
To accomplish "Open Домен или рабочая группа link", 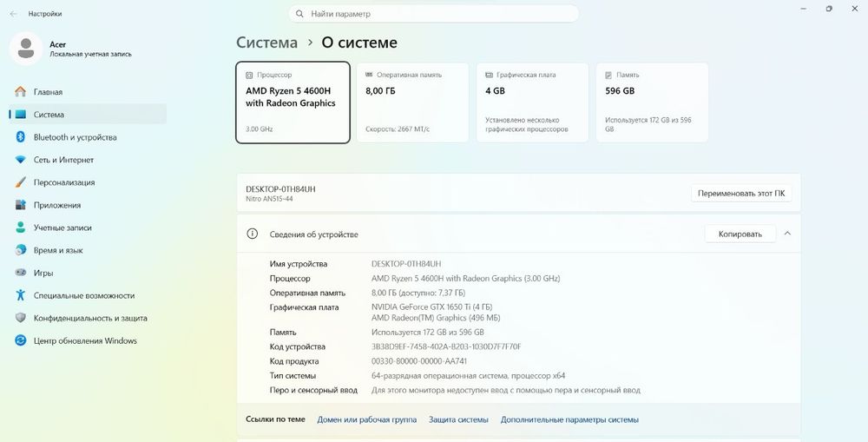I will coord(367,419).
